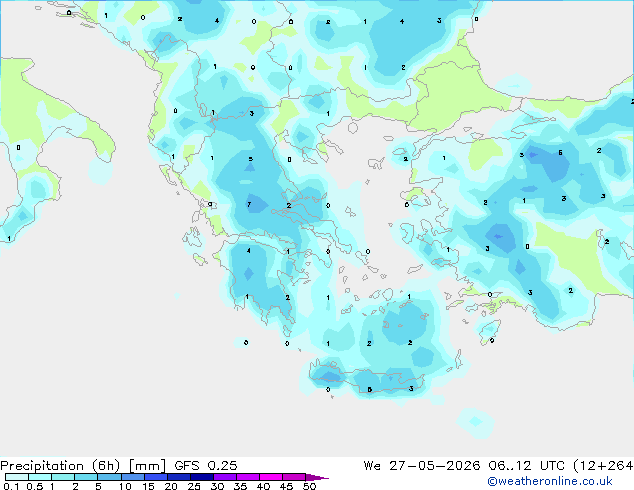Image resolution: width=634 pixels, height=490 pixels.
Task: Click the 0.1–0.5 mm palest legend swatch
Action: click(x=17, y=477)
